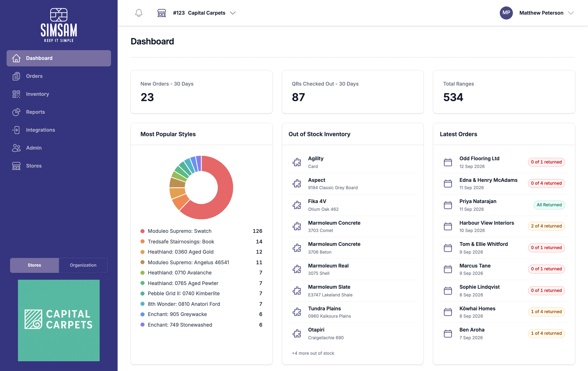Open Inventory from the sidebar
Image resolution: width=588 pixels, height=371 pixels.
(59, 94)
